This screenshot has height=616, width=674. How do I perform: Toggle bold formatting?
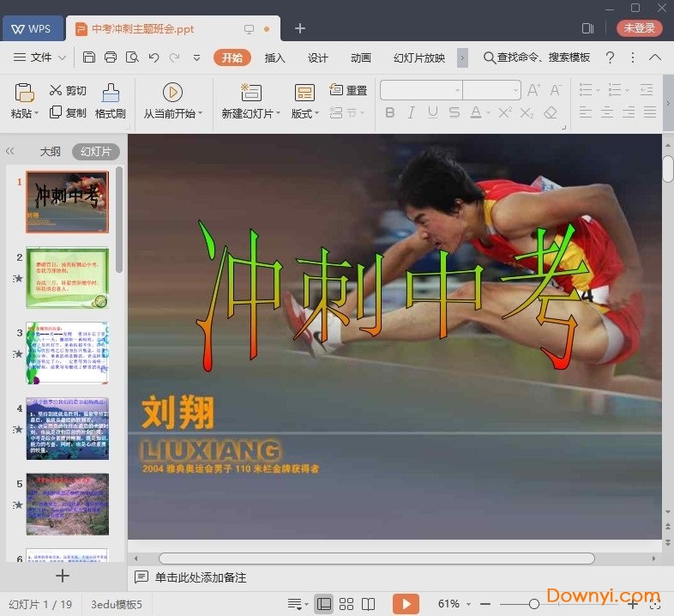[x=390, y=112]
